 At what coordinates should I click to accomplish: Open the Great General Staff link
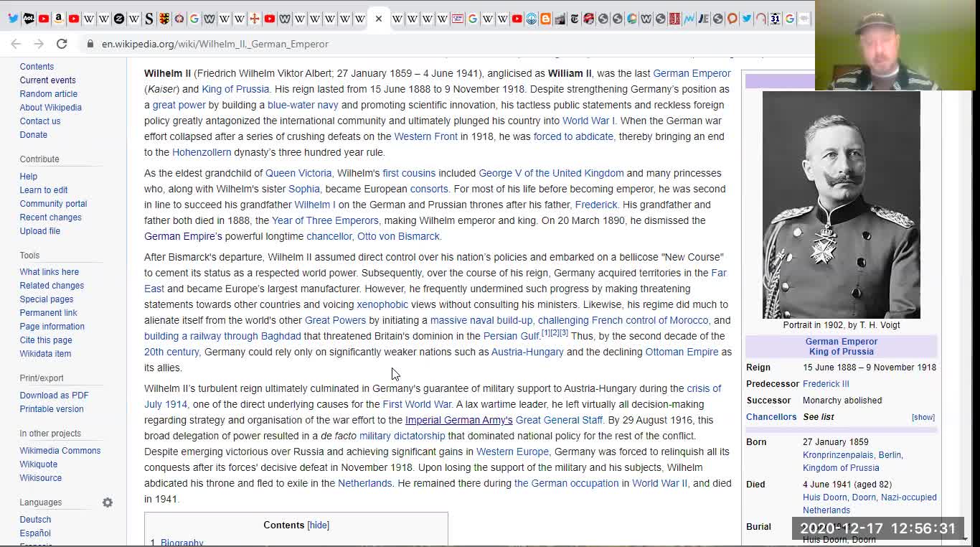[559, 420]
